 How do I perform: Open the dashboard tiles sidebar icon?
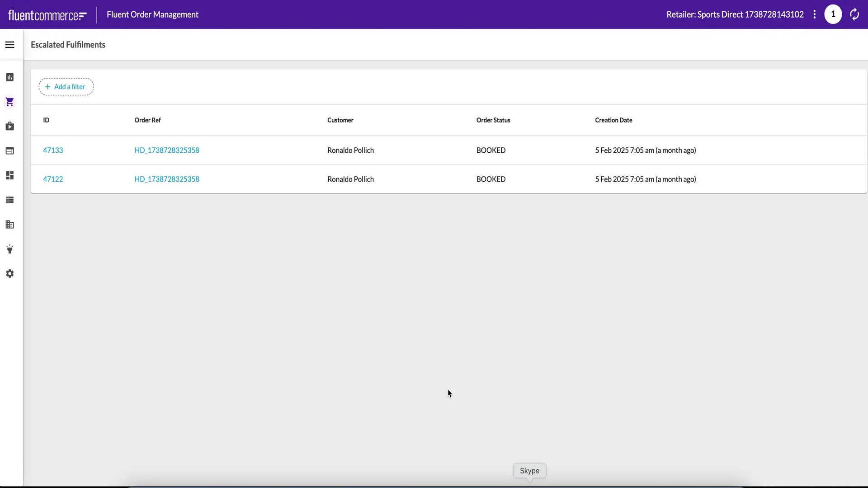pyautogui.click(x=10, y=175)
